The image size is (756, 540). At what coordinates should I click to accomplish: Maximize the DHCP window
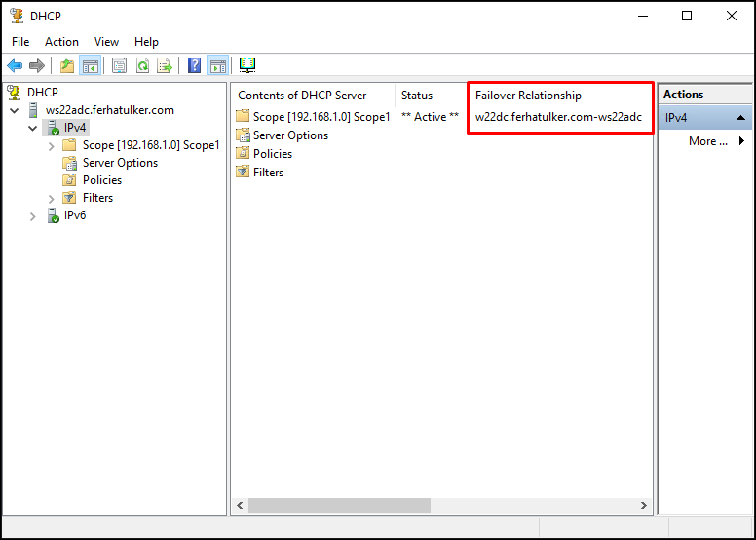[x=687, y=16]
